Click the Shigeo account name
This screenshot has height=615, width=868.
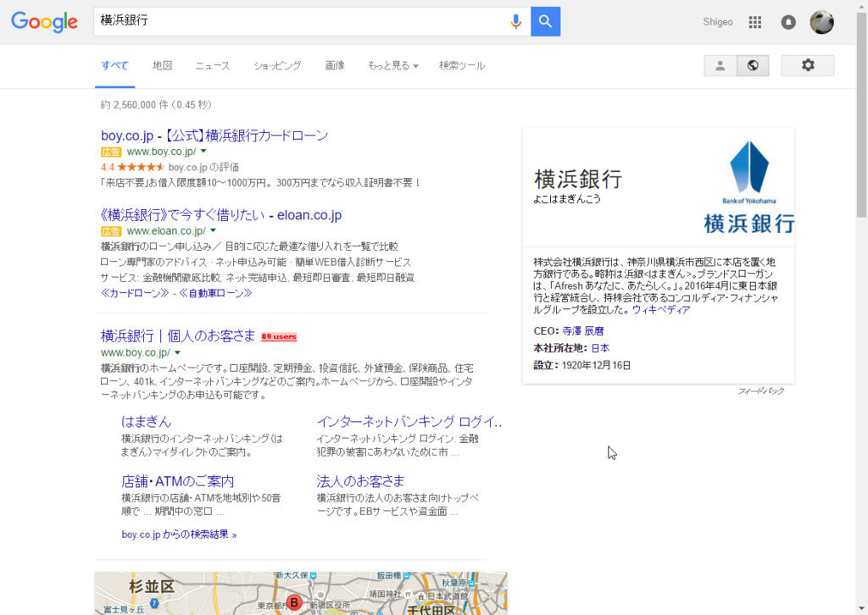tap(718, 22)
